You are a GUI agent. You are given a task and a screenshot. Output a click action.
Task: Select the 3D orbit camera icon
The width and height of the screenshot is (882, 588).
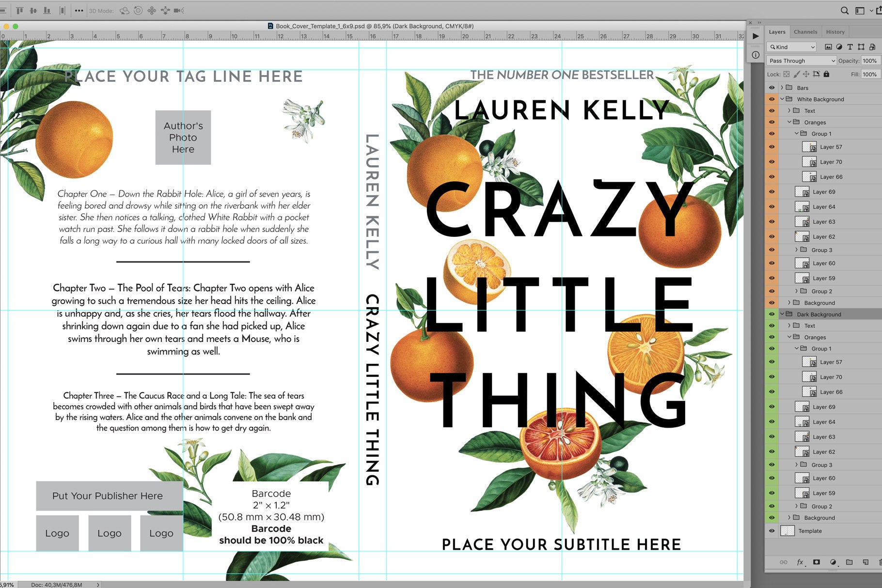(x=125, y=10)
